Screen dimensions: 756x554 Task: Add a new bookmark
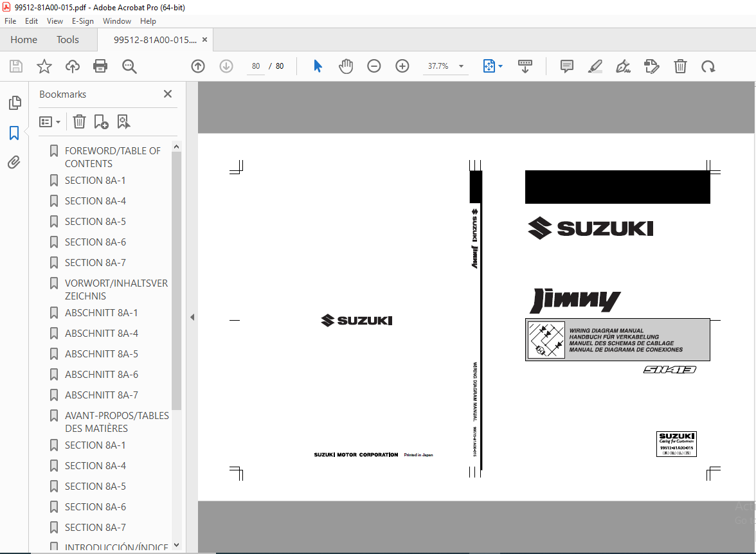coord(102,121)
